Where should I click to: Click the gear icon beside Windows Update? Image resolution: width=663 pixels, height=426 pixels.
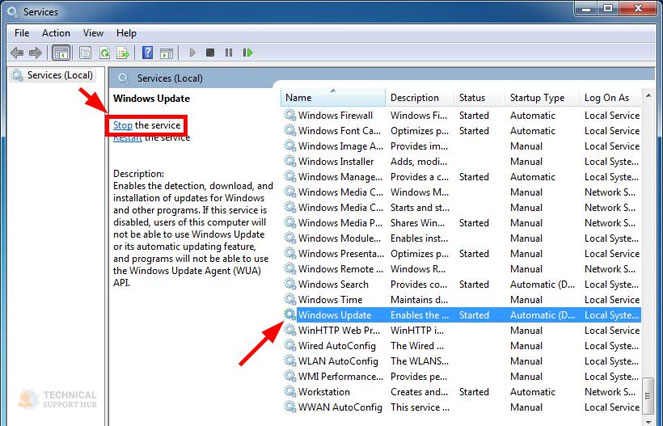pos(290,315)
